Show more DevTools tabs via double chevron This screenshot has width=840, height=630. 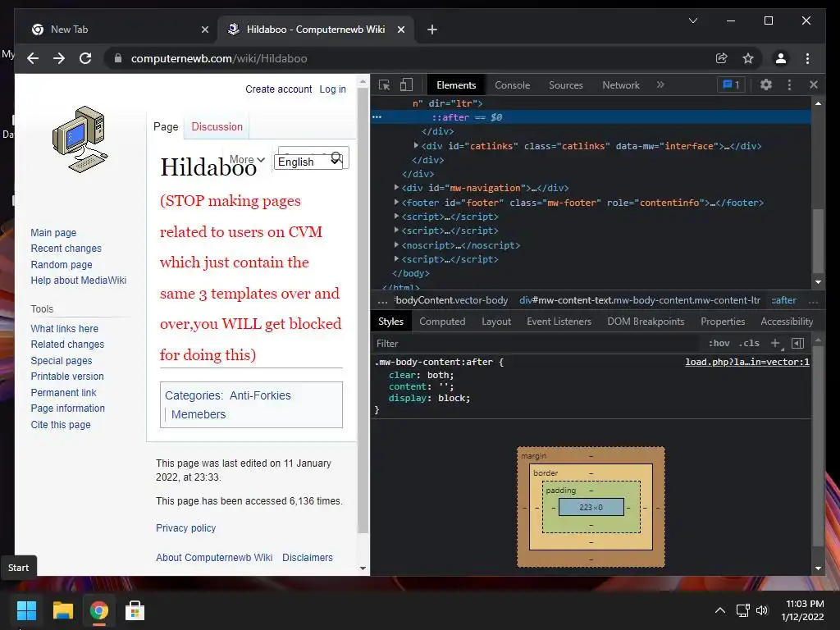pyautogui.click(x=660, y=84)
